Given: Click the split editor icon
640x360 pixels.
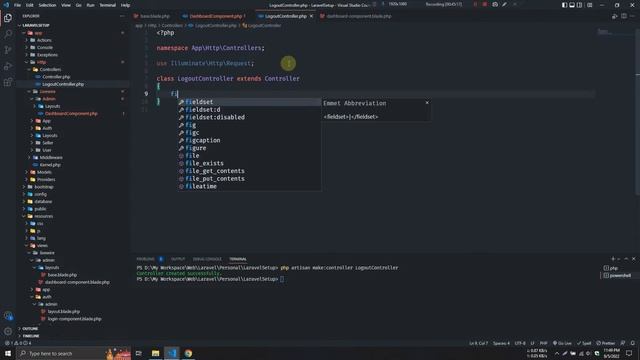Looking at the screenshot, I should pyautogui.click(x=624, y=16).
